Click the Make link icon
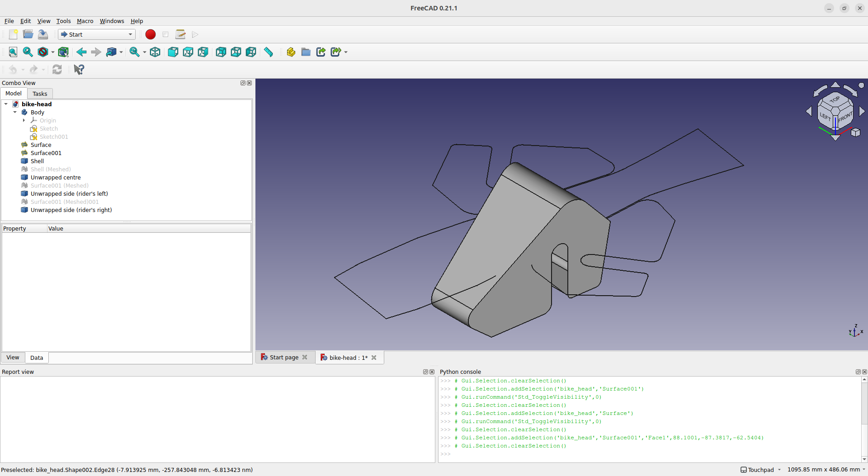868x476 pixels. point(321,52)
